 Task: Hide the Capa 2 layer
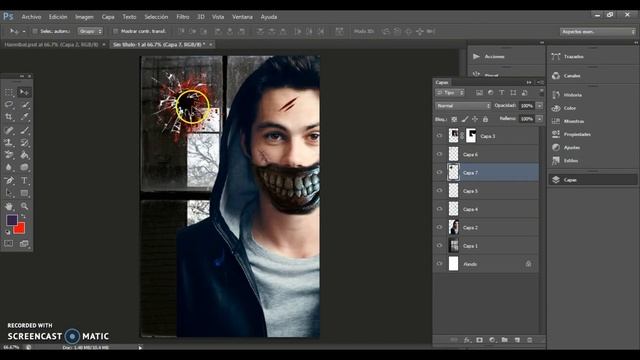[440, 227]
